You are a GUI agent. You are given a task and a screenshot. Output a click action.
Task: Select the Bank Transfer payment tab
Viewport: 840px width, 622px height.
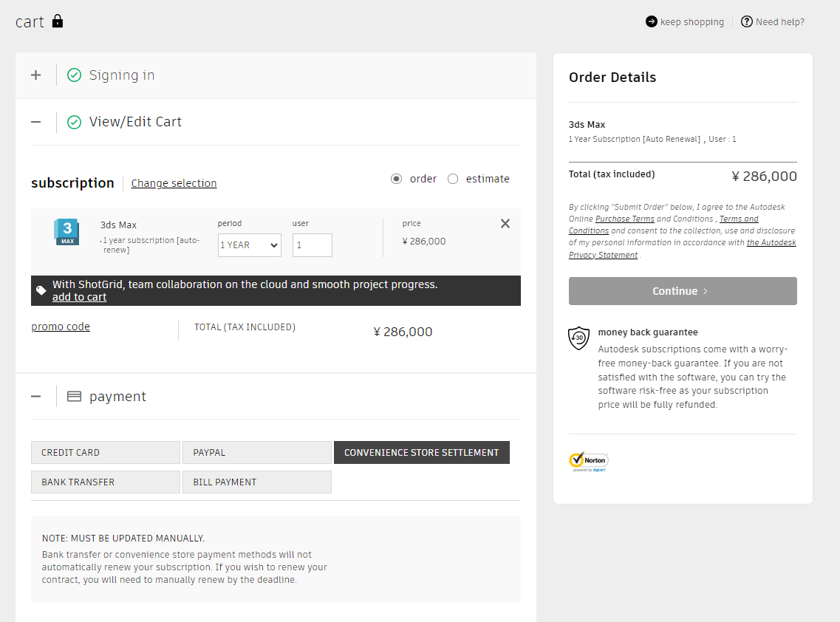[106, 482]
